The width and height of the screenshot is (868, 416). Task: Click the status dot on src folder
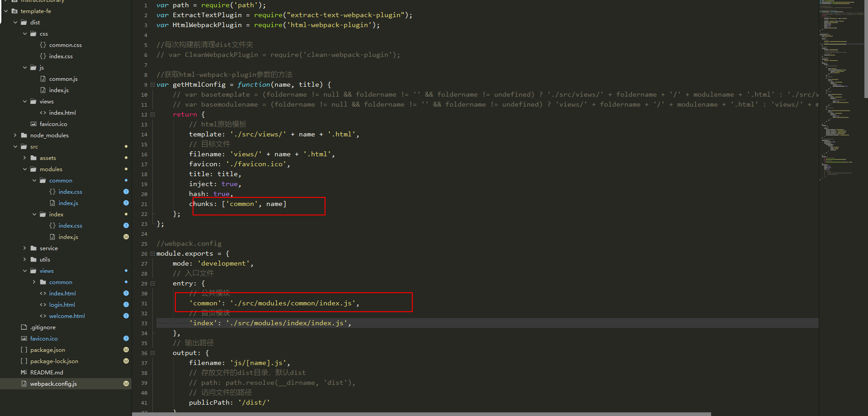coord(126,146)
